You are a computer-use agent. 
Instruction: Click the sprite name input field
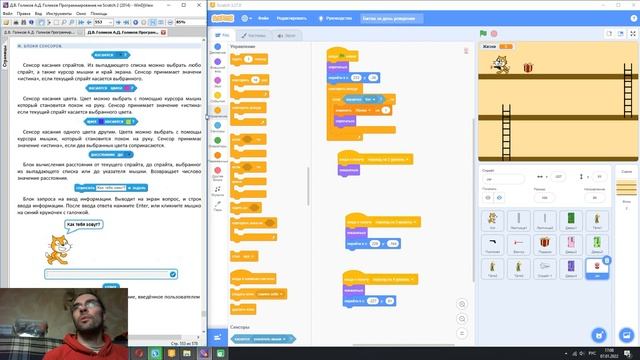tap(503, 179)
